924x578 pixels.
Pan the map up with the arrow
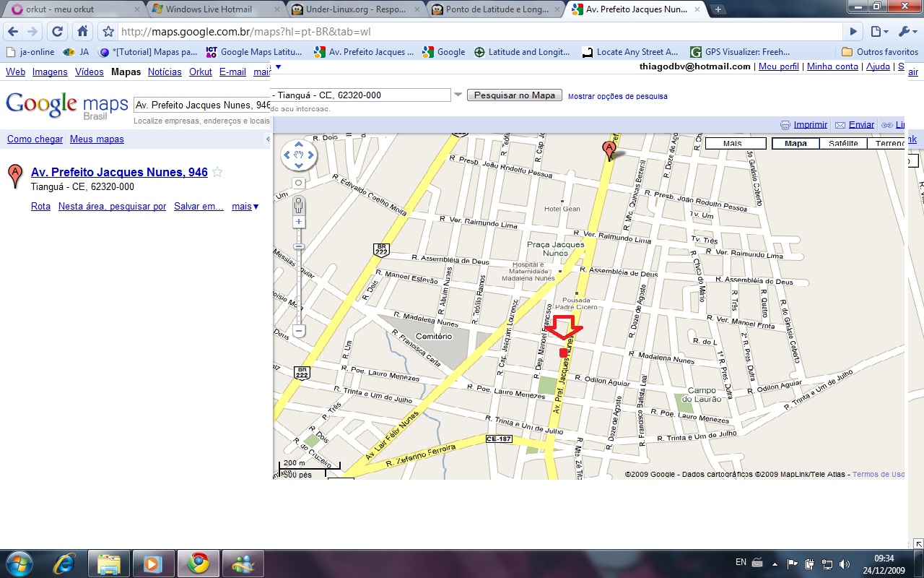point(299,145)
